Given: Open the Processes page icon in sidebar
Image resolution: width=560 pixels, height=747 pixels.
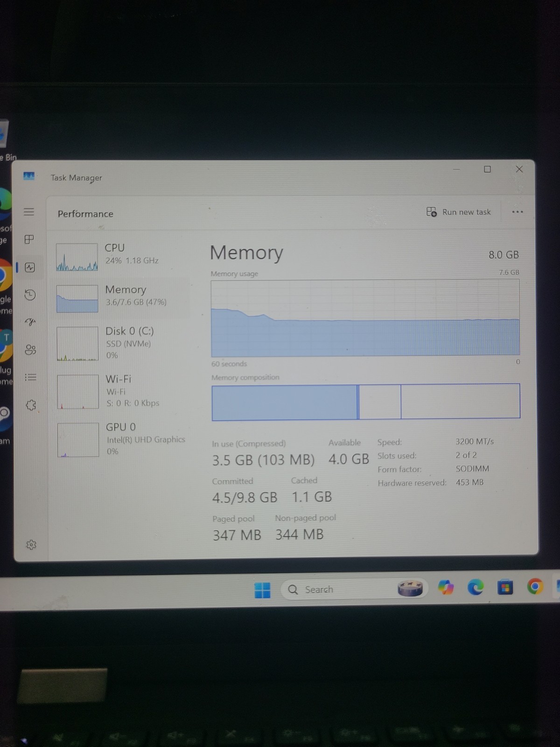Looking at the screenshot, I should point(29,240).
